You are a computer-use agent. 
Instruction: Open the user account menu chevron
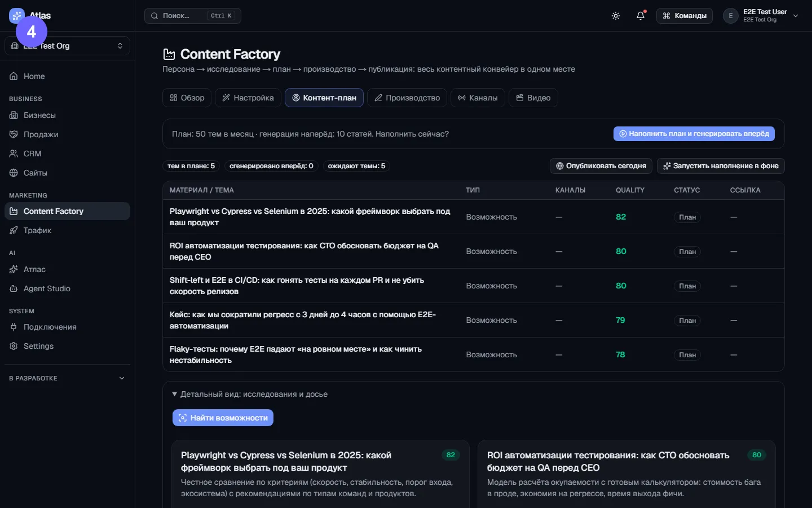click(796, 16)
